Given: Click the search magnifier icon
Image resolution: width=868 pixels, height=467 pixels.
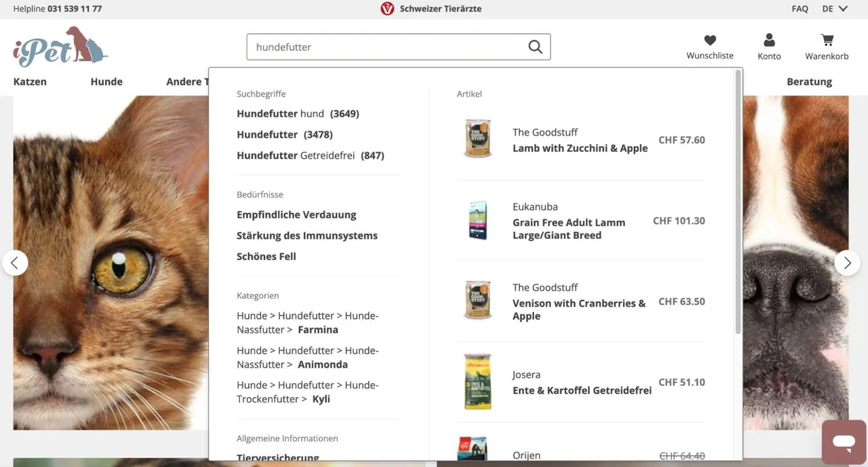Looking at the screenshot, I should [535, 47].
